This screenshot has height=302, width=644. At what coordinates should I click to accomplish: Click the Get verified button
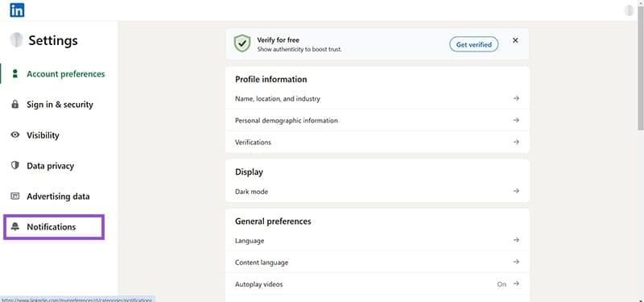(x=473, y=44)
